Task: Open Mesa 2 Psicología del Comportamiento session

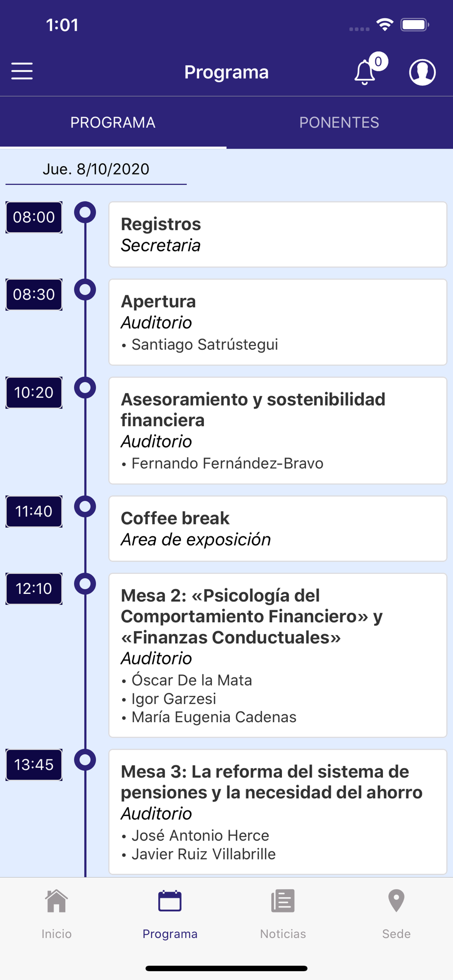Action: (278, 656)
